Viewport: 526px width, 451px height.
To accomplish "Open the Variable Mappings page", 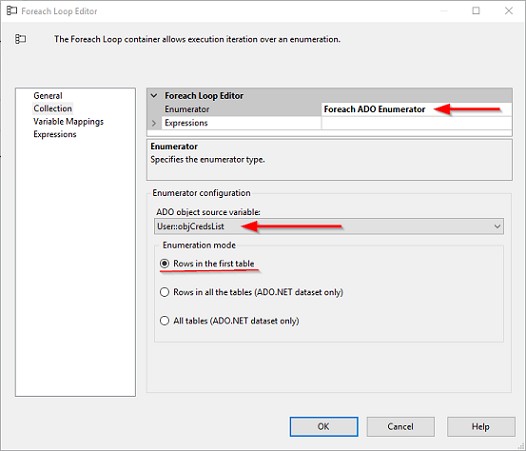I will [x=68, y=121].
